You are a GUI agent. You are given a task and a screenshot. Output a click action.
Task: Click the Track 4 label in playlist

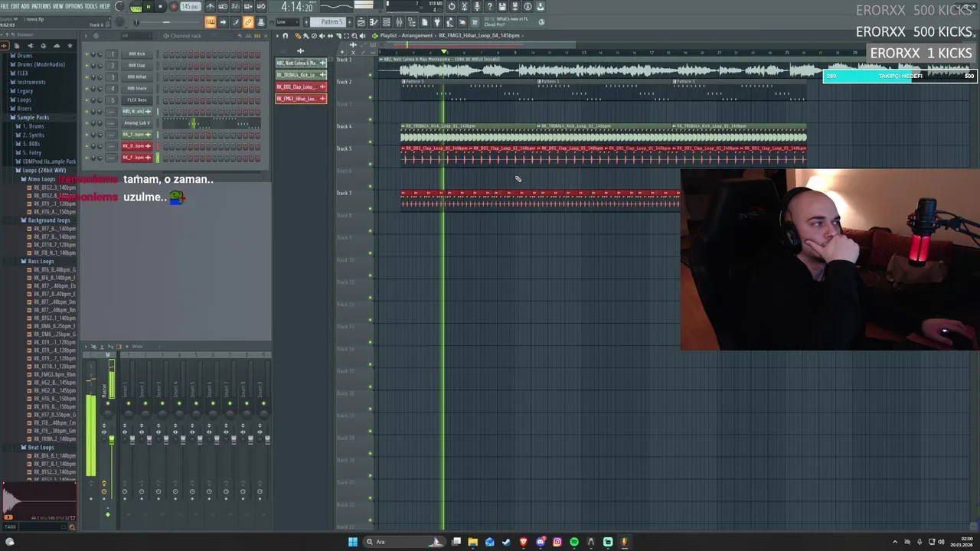(345, 126)
